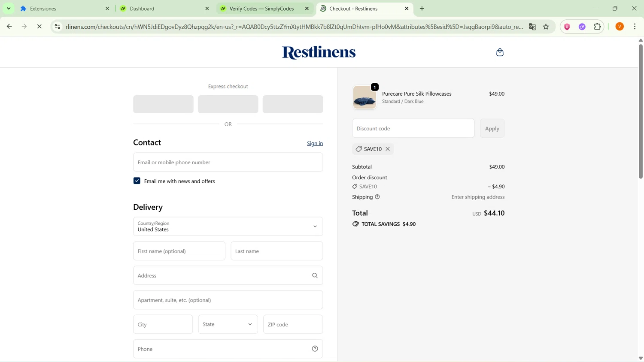
Task: Switch to the Extensiones tab
Action: tap(65, 9)
